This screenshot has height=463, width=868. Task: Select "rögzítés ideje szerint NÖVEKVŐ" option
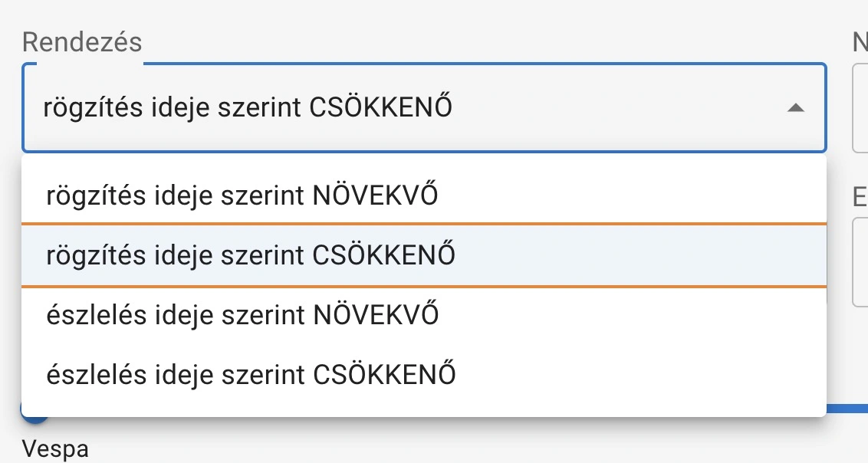(242, 195)
